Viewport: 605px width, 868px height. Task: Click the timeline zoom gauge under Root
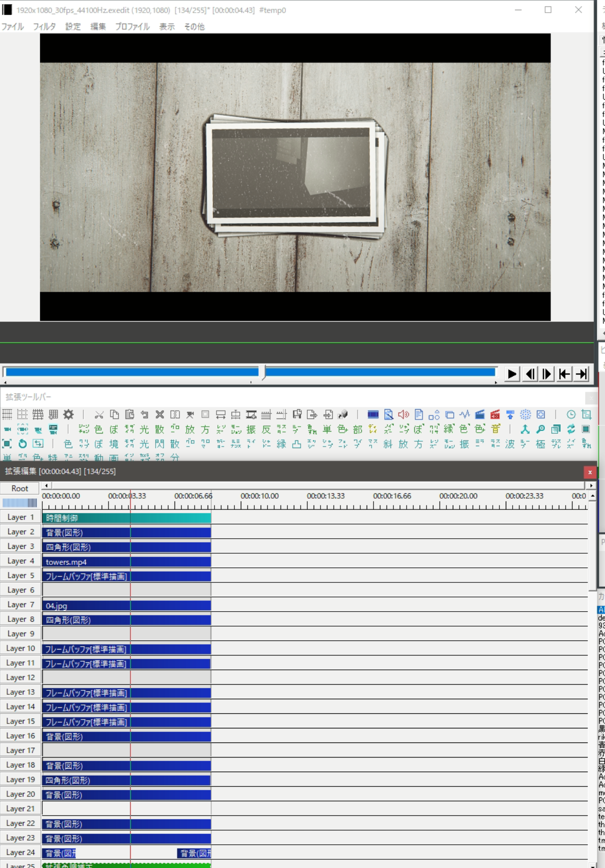(x=20, y=503)
